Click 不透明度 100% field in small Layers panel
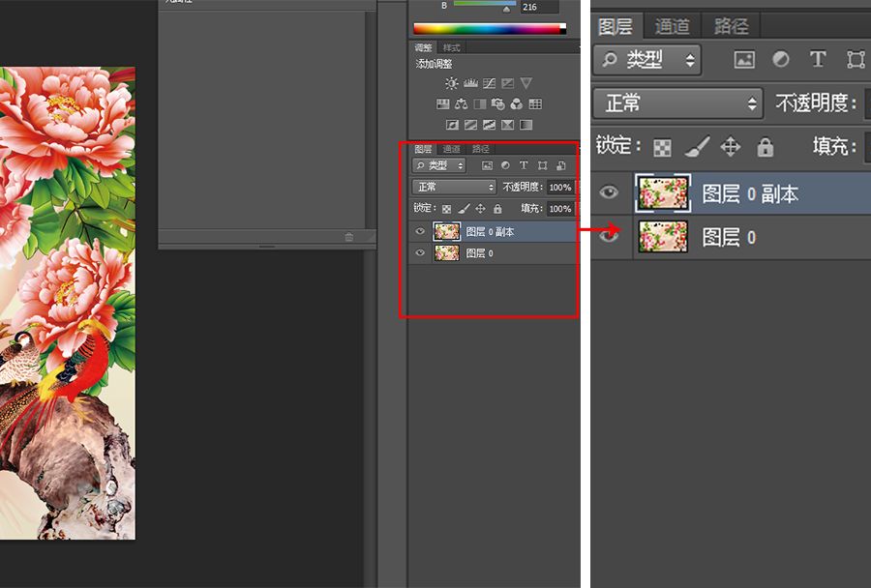 tap(560, 187)
